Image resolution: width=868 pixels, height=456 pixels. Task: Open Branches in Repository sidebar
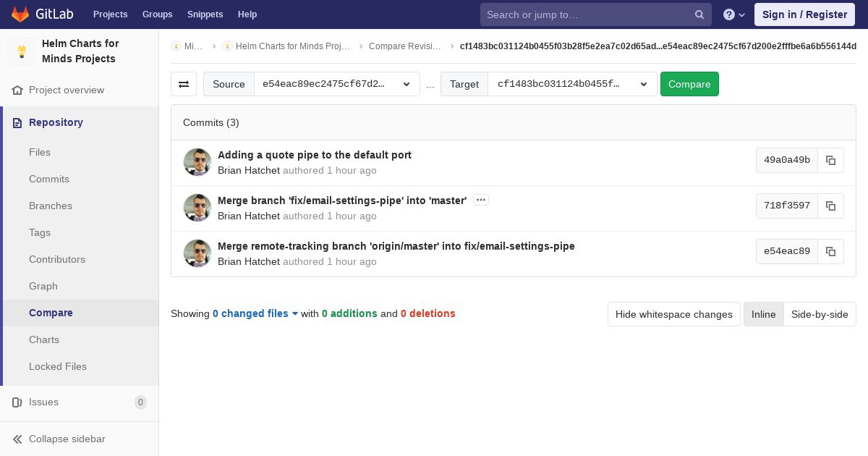[51, 206]
